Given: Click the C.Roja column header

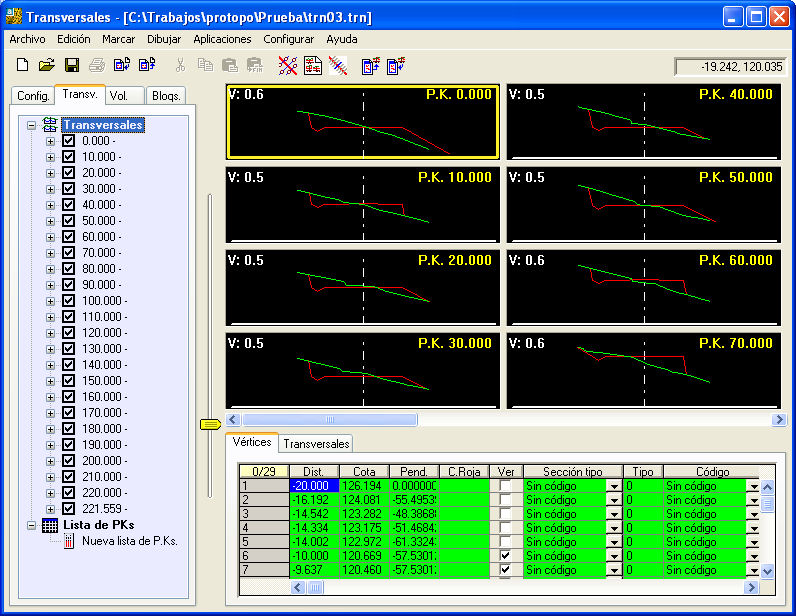Looking at the screenshot, I should (x=464, y=472).
